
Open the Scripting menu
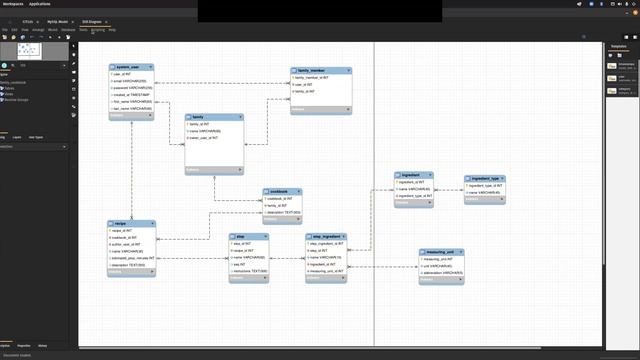click(98, 30)
